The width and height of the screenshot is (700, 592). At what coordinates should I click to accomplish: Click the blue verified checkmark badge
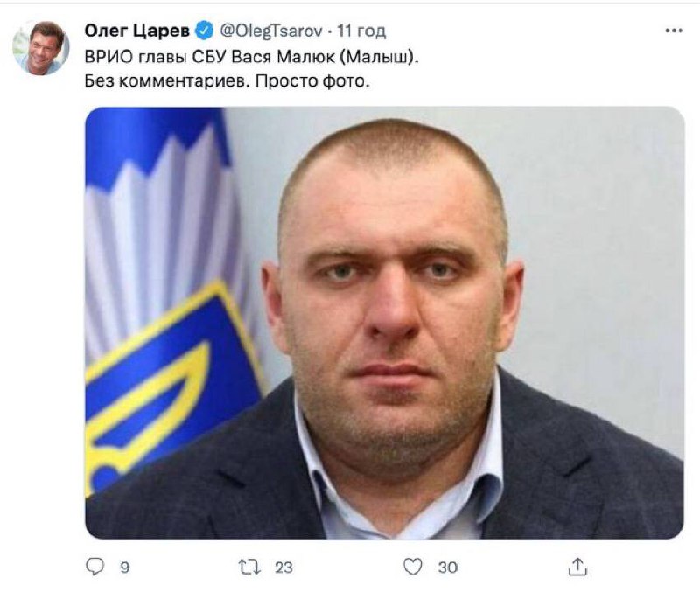206,31
